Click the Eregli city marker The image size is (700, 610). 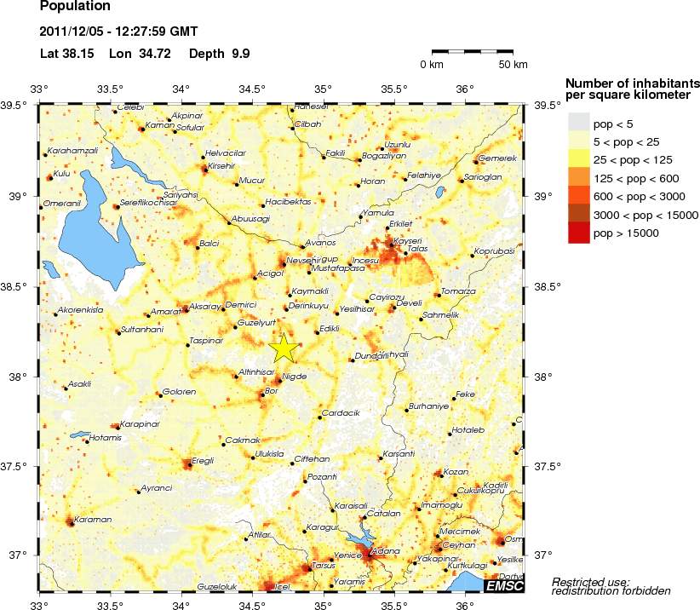coord(188,465)
